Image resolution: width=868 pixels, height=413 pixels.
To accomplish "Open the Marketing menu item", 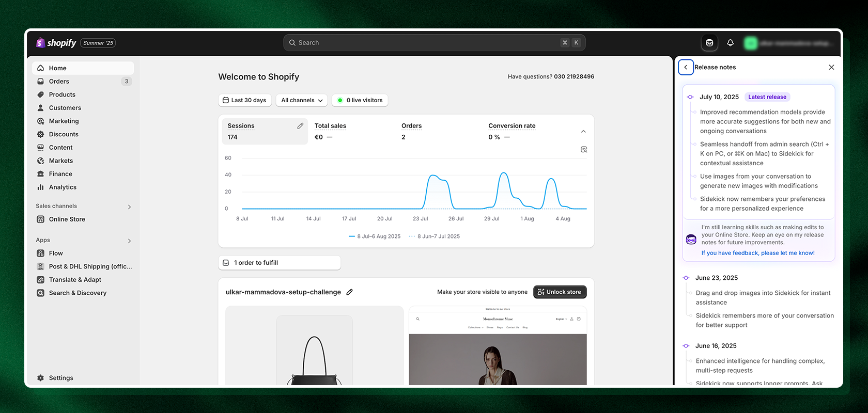I will (x=83, y=121).
